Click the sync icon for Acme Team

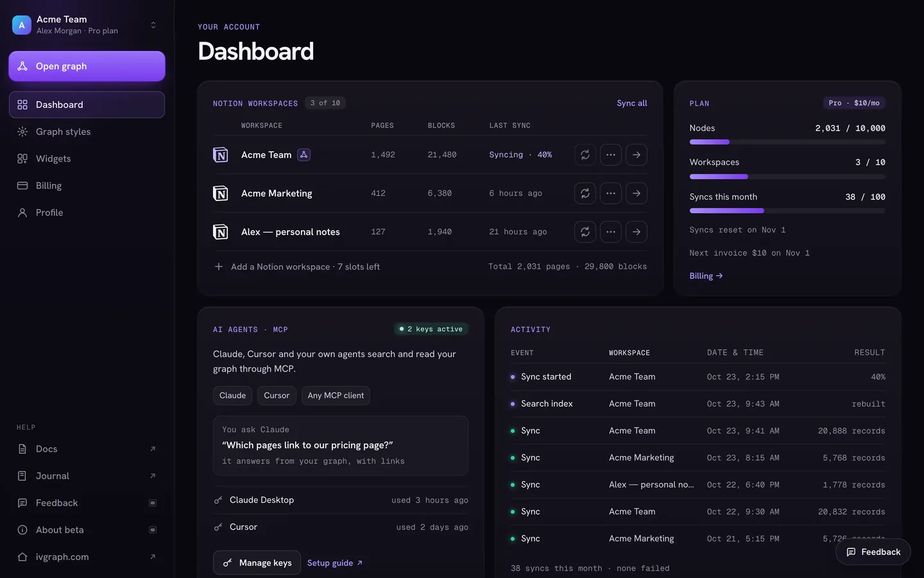(585, 155)
